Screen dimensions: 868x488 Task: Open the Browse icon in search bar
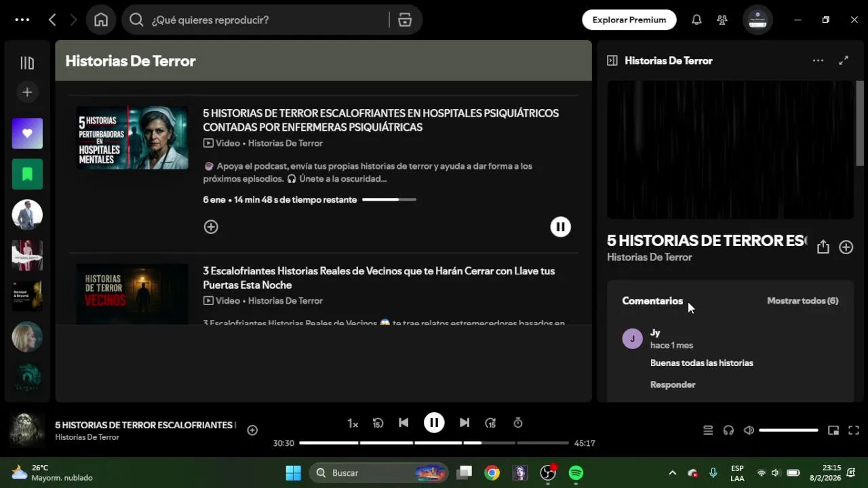point(405,20)
